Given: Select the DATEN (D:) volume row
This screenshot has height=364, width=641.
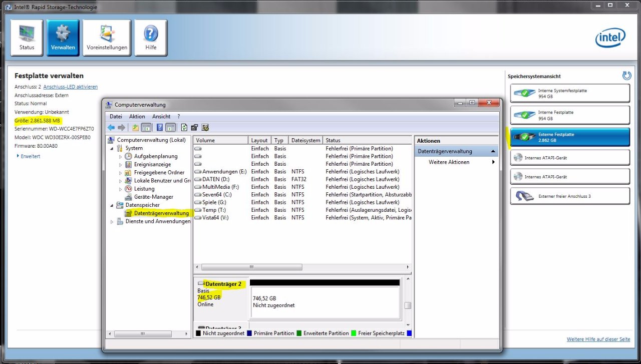Looking at the screenshot, I should pyautogui.click(x=302, y=179).
